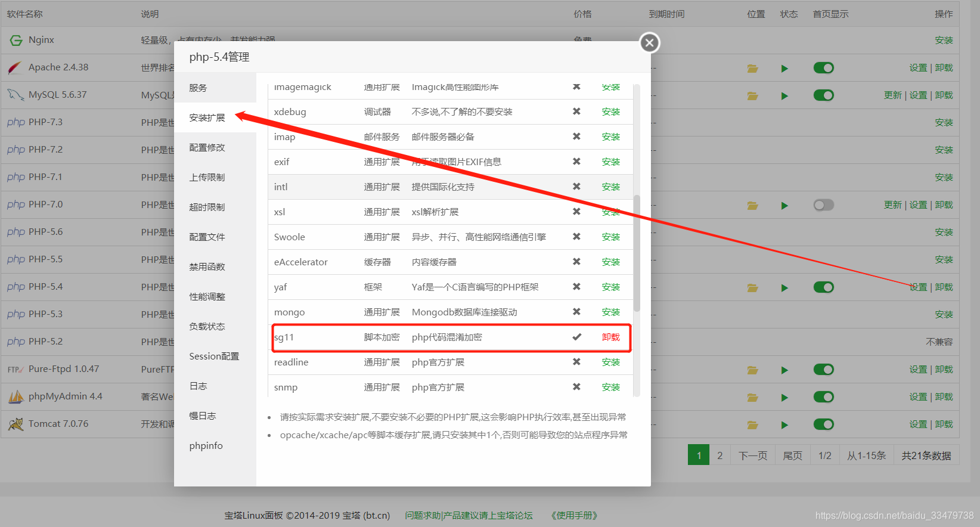This screenshot has width=980, height=527.
Task: Open the 超时限制 tab
Action: [215, 207]
